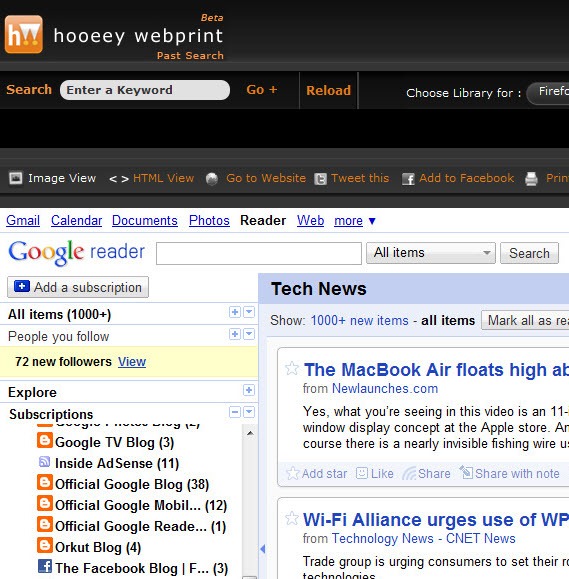This screenshot has width=569, height=579.
Task: Click the Google Reader search text box
Action: pyautogui.click(x=259, y=253)
